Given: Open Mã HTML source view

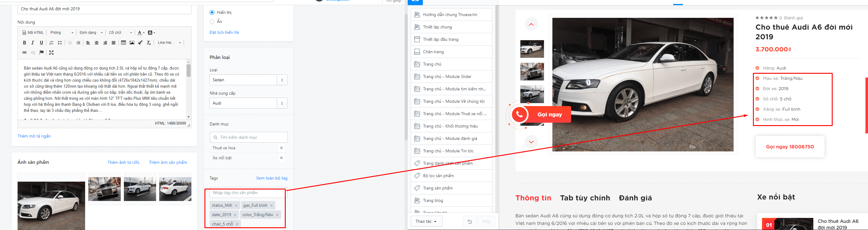Looking at the screenshot, I should point(33,33).
